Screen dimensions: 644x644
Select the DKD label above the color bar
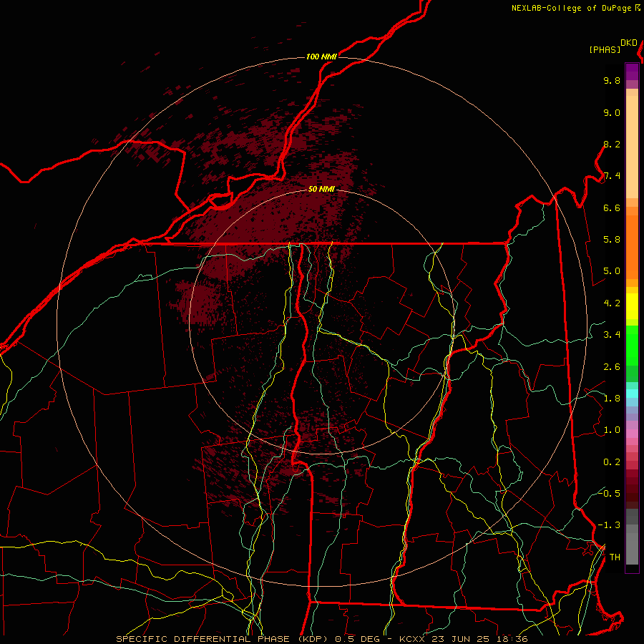pos(629,43)
